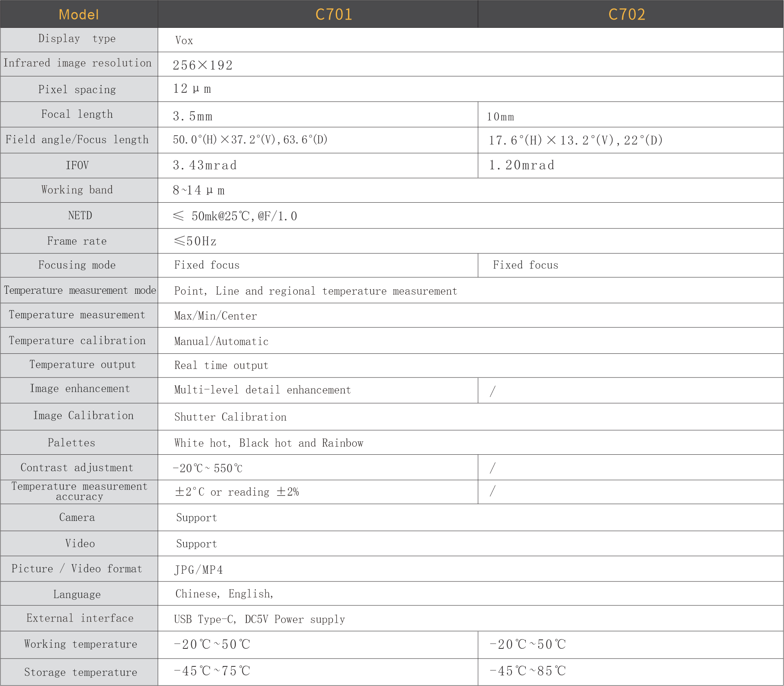This screenshot has width=784, height=686.
Task: Select the C702 column header
Action: [x=627, y=14]
